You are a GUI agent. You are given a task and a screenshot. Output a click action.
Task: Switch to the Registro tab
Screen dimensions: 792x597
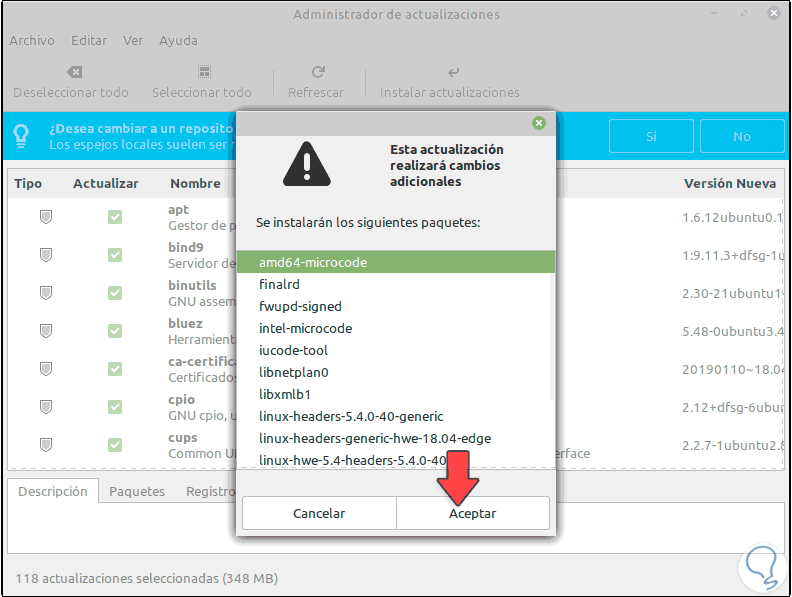tap(210, 491)
